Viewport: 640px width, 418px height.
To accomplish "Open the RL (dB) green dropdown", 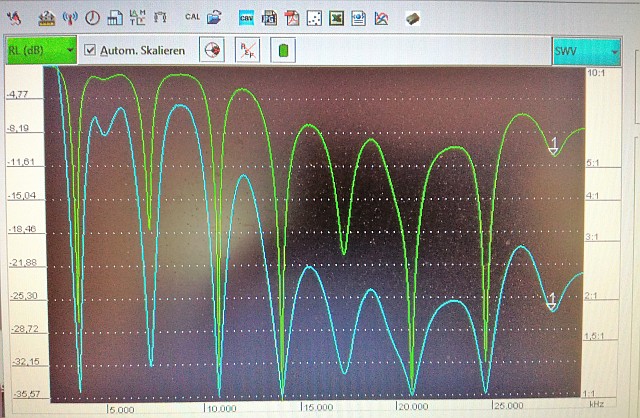I will click(39, 50).
